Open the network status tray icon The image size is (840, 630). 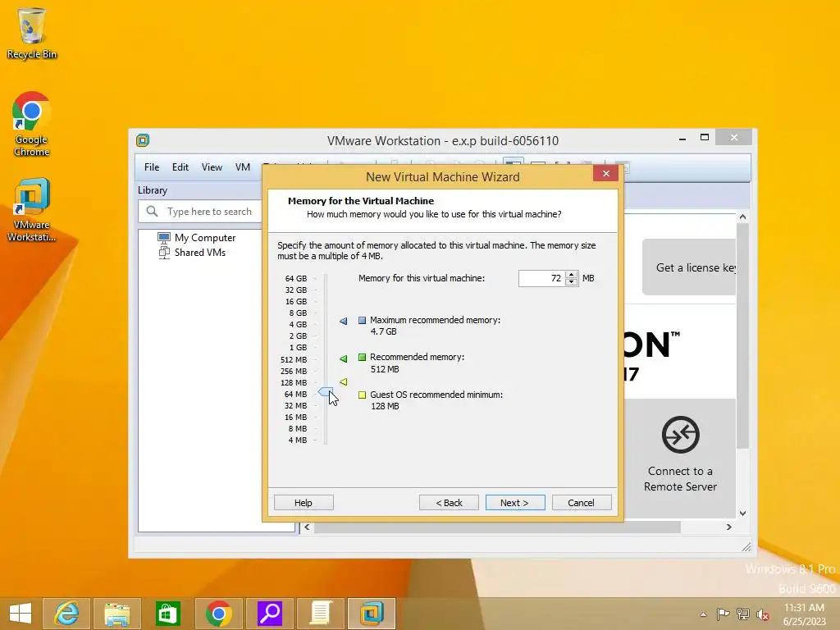click(743, 614)
